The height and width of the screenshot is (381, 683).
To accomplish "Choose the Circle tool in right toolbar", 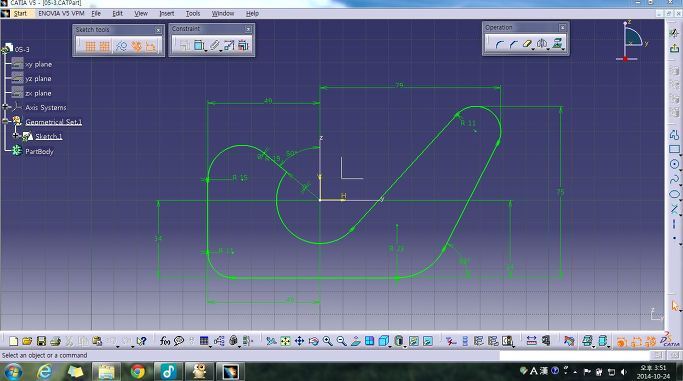I will click(674, 164).
